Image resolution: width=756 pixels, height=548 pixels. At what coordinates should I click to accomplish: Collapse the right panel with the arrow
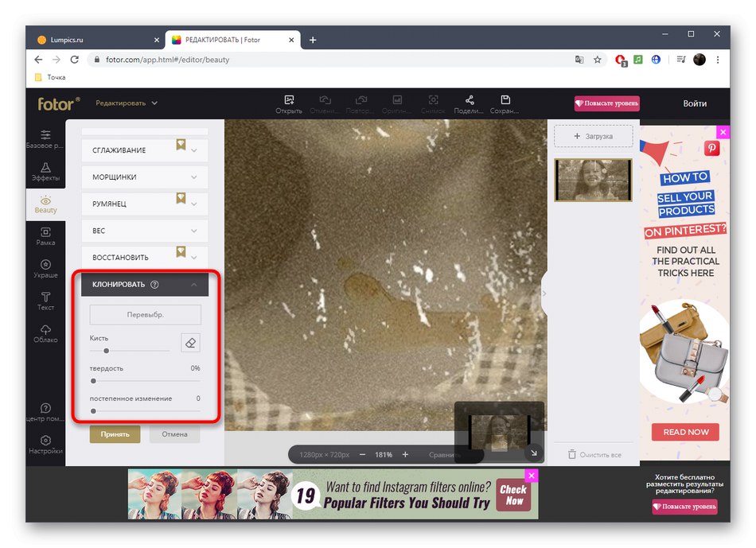coord(544,293)
